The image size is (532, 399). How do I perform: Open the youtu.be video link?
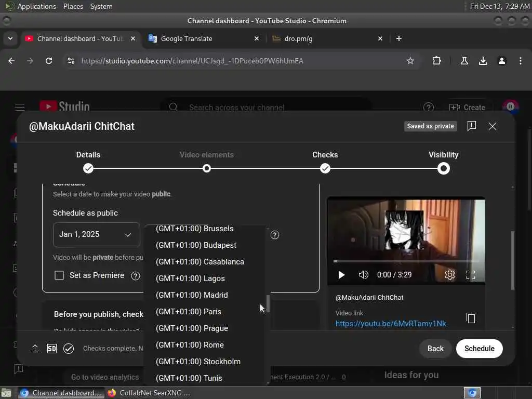pos(391,324)
